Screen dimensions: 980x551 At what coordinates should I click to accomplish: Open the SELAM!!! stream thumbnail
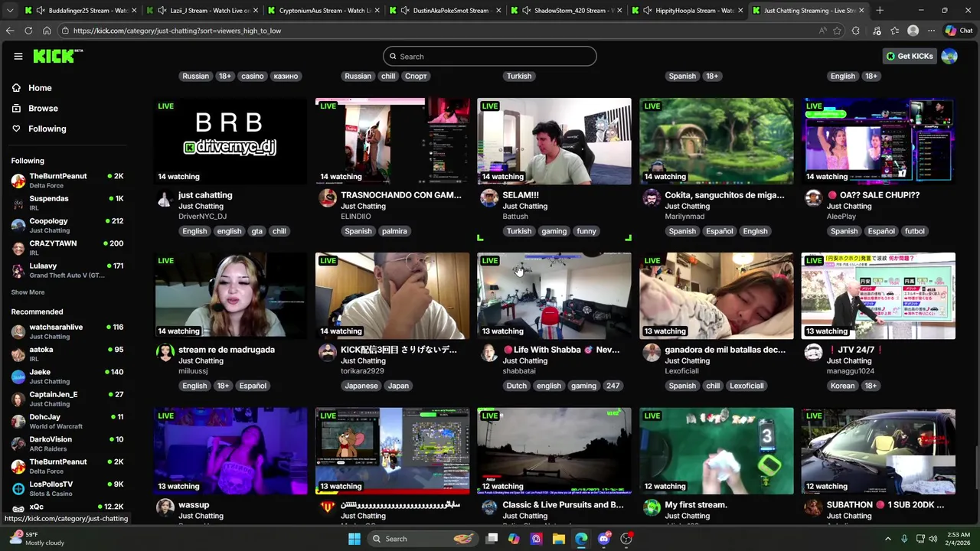point(554,141)
